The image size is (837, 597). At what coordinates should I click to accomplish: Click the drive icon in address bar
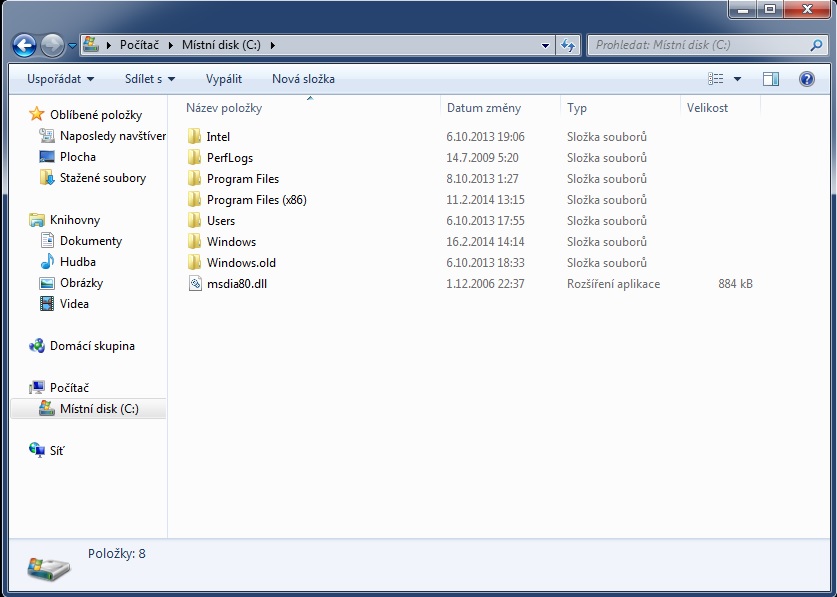[91, 44]
